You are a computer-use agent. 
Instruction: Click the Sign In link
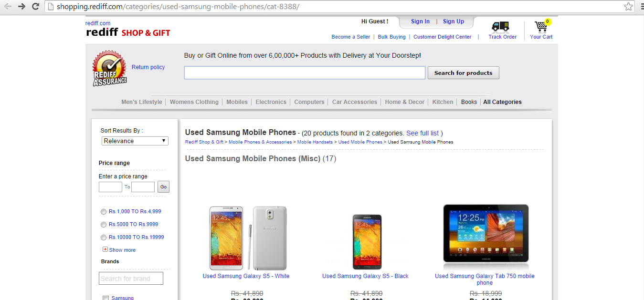click(x=420, y=21)
